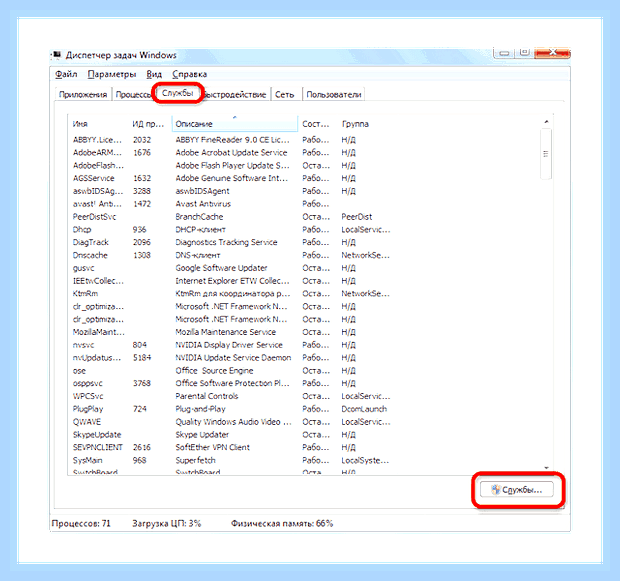Select the PlugPlay service row
620x581 pixels.
click(x=233, y=409)
